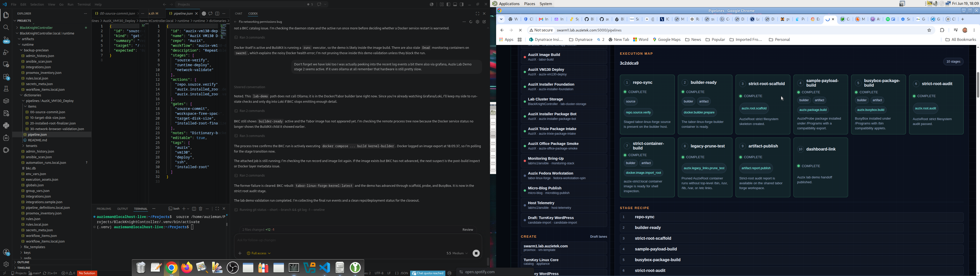The image size is (980, 276).
Task: Open Lab Cluster Storage pipeline
Action: (x=564, y=101)
